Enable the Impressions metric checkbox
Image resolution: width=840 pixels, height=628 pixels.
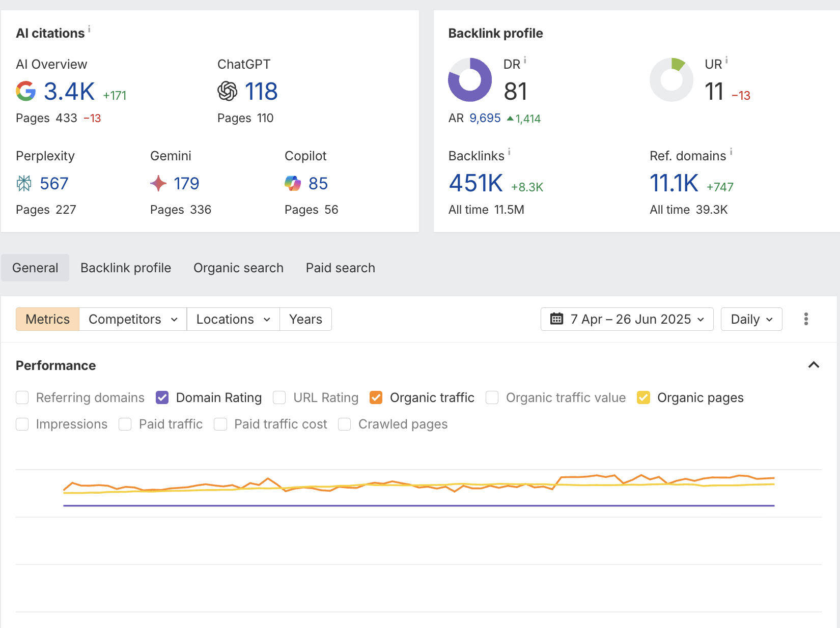click(x=22, y=424)
